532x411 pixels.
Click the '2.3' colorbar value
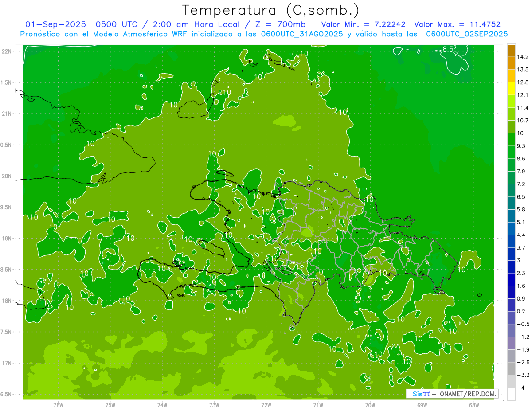521,273
